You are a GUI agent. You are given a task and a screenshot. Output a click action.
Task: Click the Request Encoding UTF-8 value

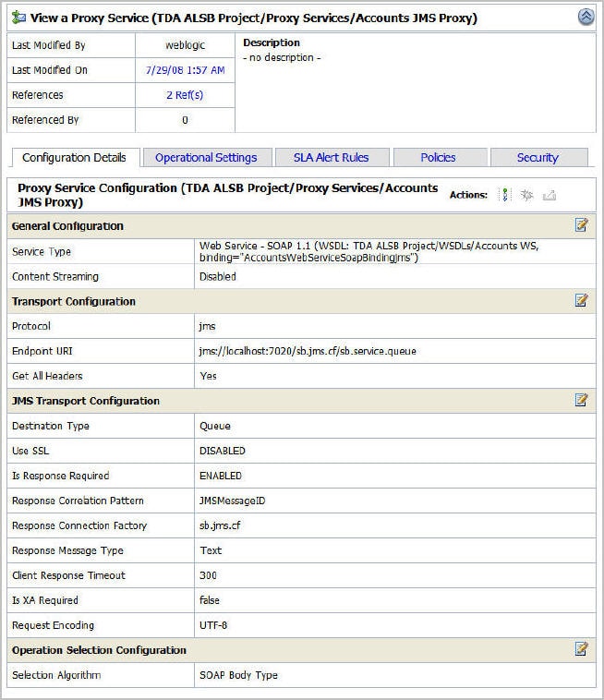(213, 625)
